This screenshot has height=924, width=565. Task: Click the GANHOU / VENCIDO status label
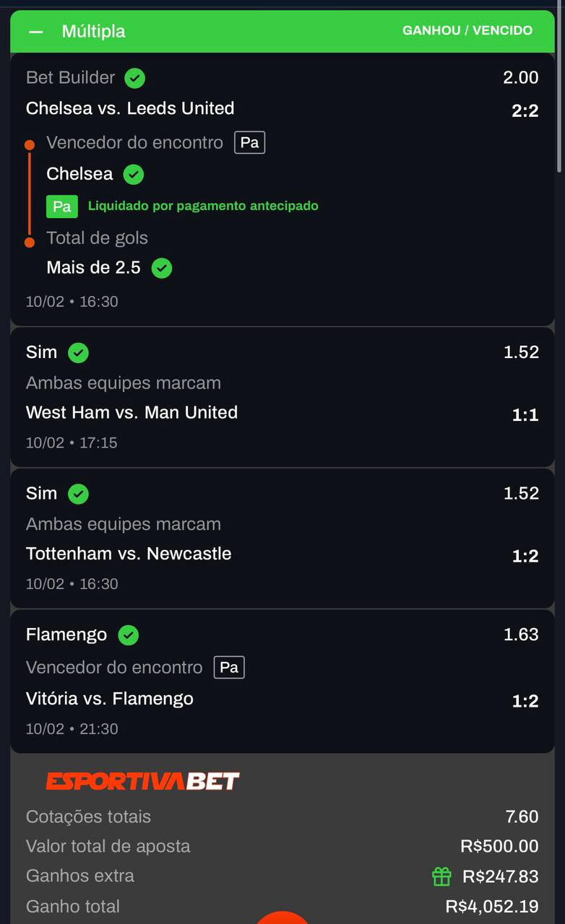click(x=467, y=31)
